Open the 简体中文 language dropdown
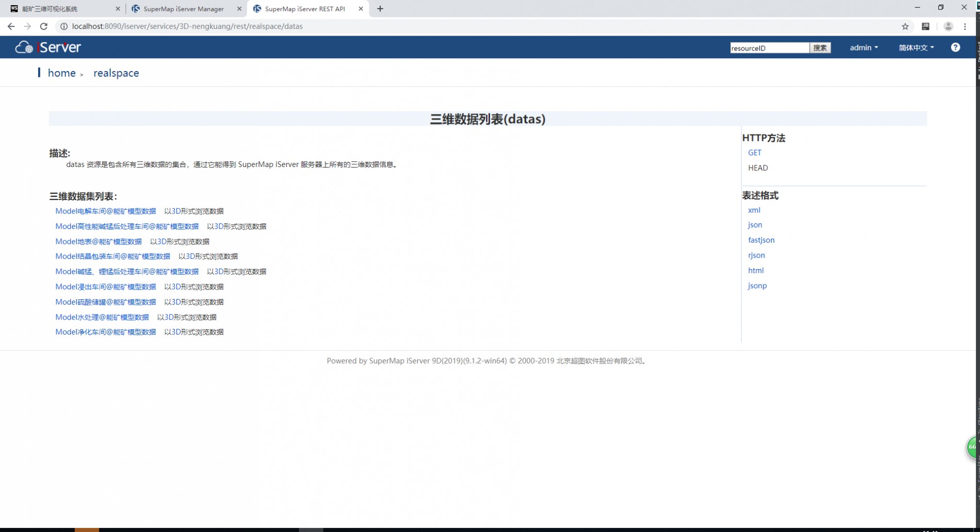Image resolution: width=980 pixels, height=532 pixels. coord(916,47)
